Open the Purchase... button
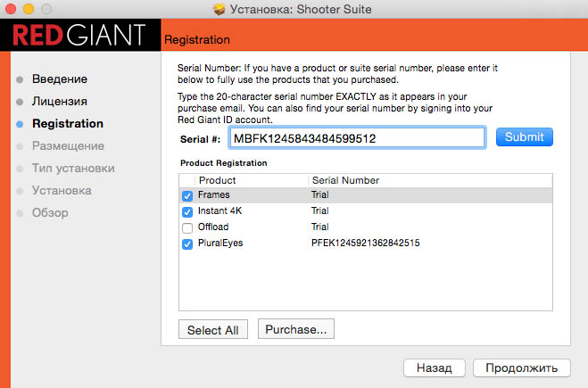Screen dimensions: 588x388 [x=296, y=329]
